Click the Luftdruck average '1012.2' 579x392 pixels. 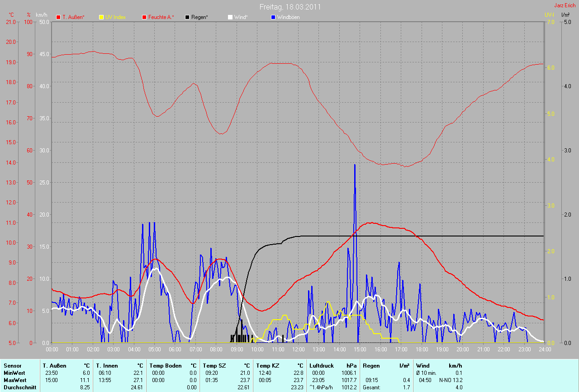pyautogui.click(x=349, y=387)
